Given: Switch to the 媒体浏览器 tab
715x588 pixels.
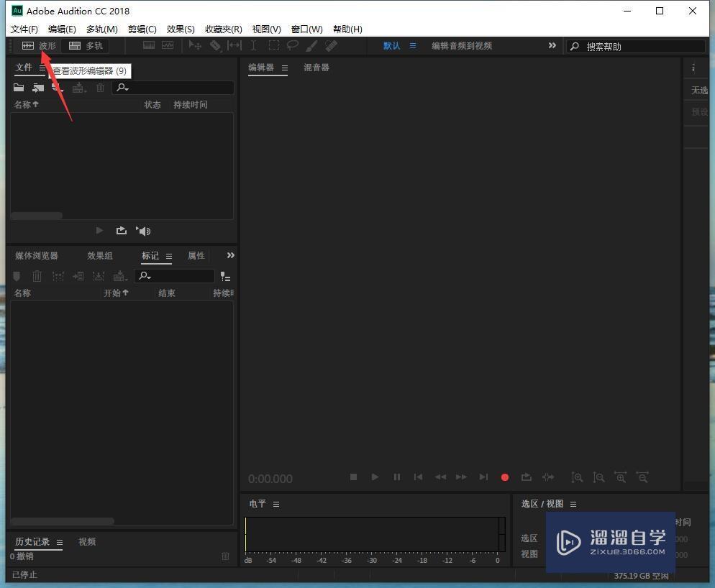Looking at the screenshot, I should (x=37, y=256).
